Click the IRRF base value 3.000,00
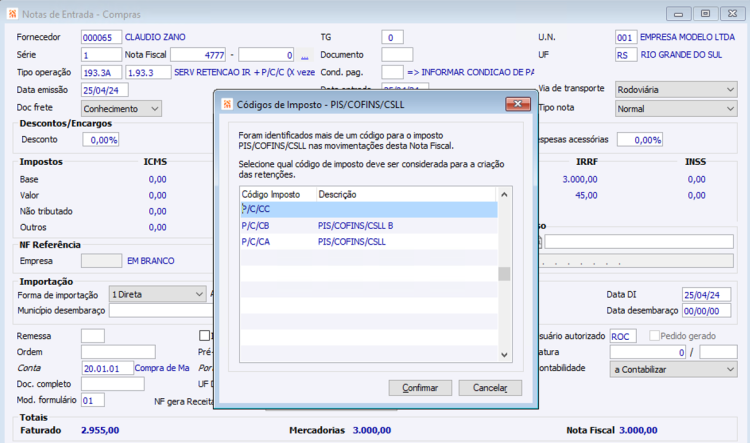This screenshot has height=443, width=750. pos(580,179)
